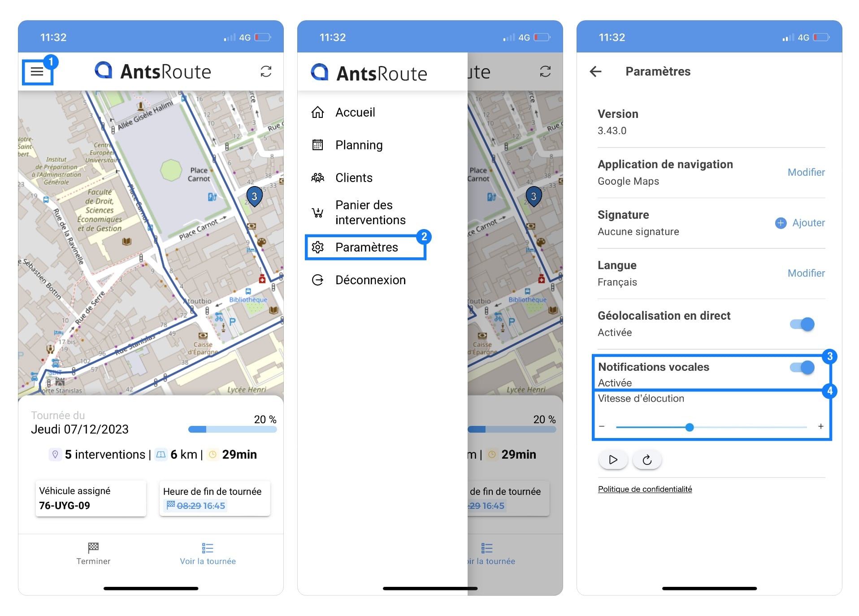The width and height of the screenshot is (859, 616).
Task: Click the calendar icon beside Planning
Action: click(x=317, y=145)
